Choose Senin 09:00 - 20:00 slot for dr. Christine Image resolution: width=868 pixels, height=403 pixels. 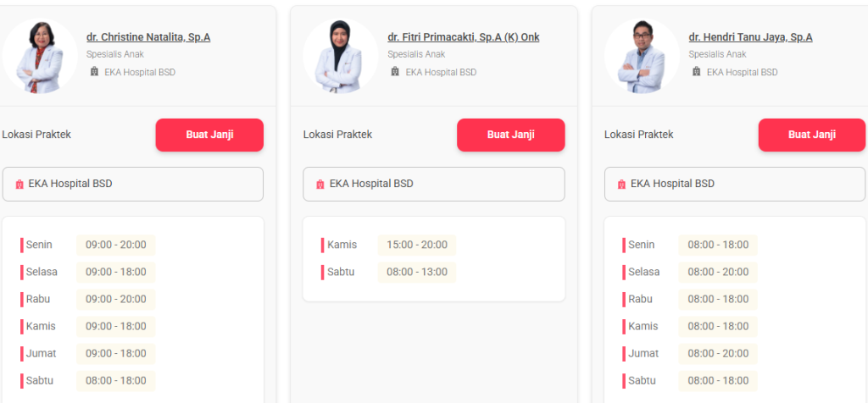pyautogui.click(x=115, y=245)
